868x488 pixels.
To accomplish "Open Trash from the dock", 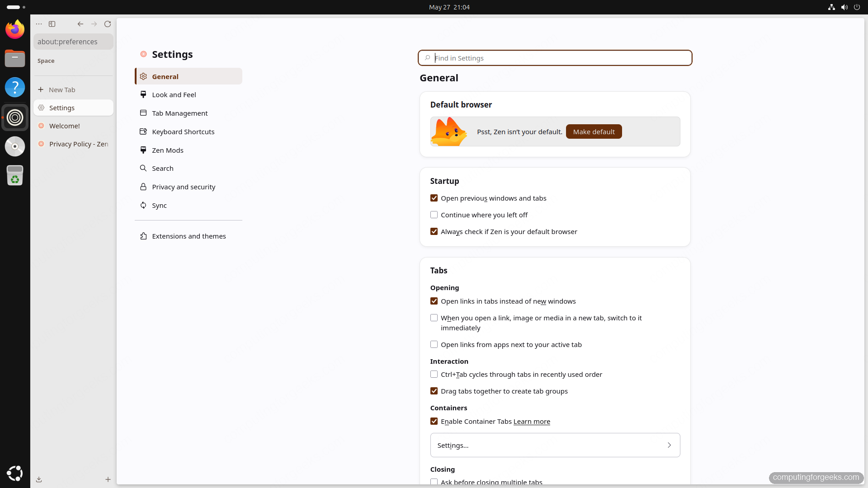I will tap(15, 175).
